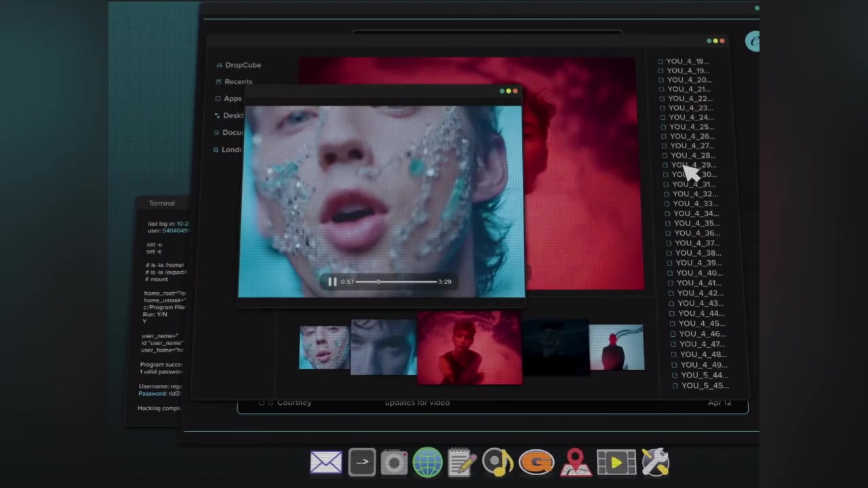The image size is (868, 488).
Task: Open the maps pin dock icon
Action: pos(575,463)
